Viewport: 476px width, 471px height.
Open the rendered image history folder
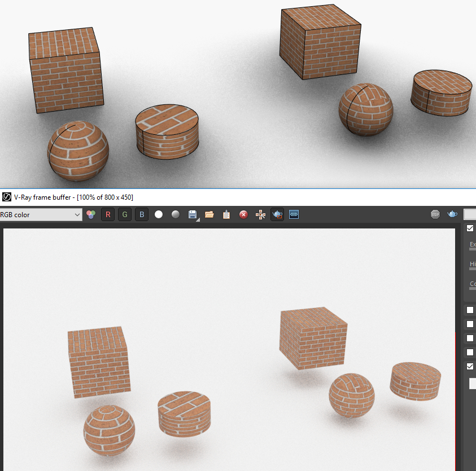click(209, 214)
